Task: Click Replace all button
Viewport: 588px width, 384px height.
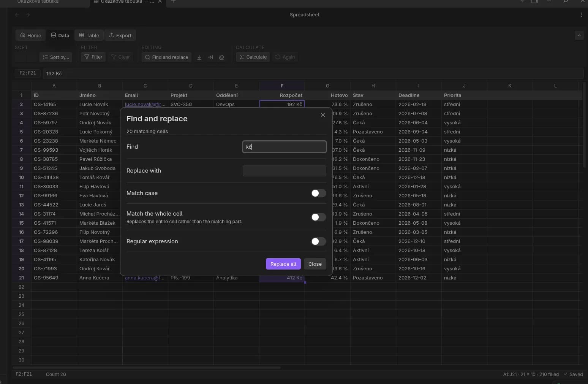Action: click(x=283, y=264)
